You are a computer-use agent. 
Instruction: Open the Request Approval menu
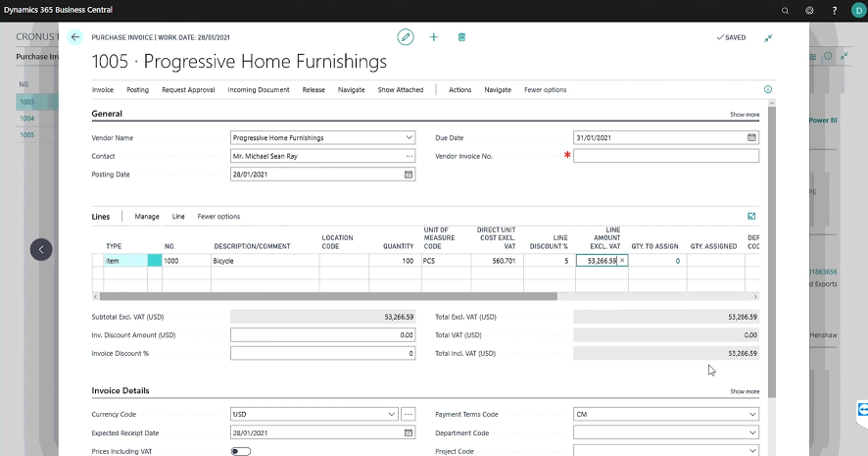[188, 90]
